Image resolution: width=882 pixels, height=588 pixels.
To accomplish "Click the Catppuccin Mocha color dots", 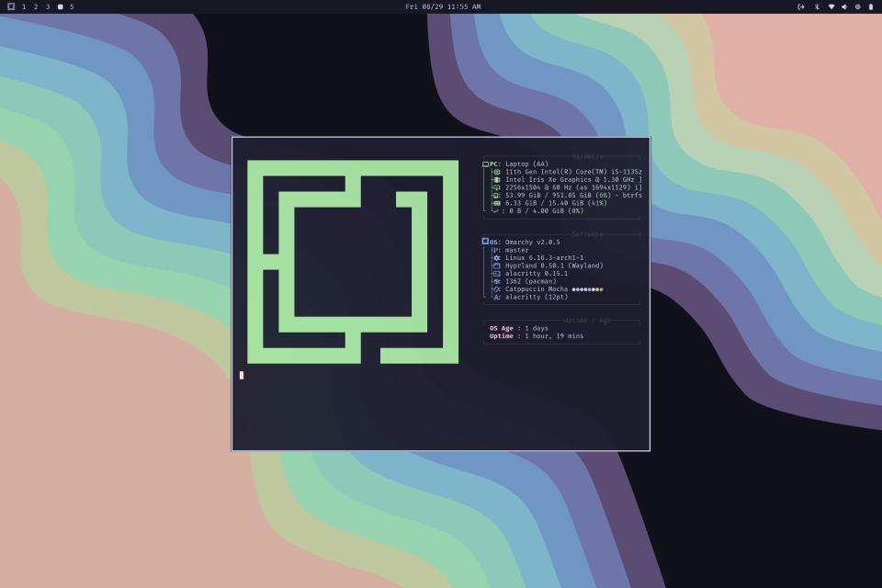I will point(587,289).
